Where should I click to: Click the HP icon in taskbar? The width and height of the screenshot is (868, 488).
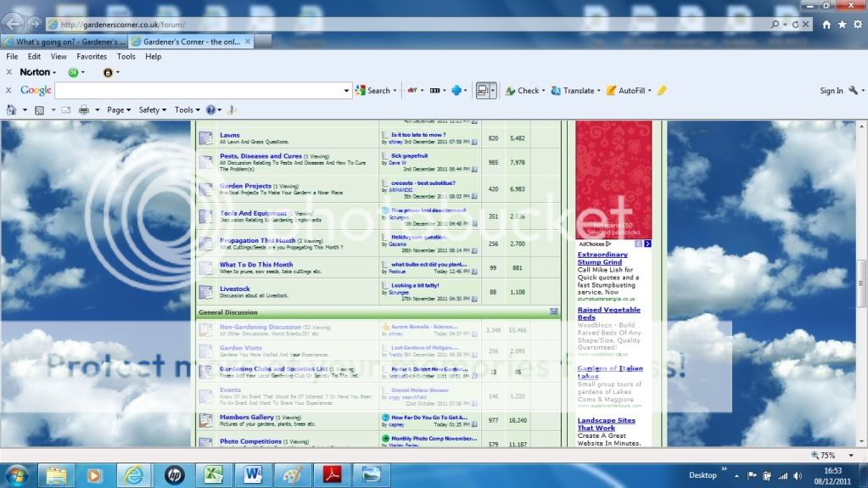point(175,474)
